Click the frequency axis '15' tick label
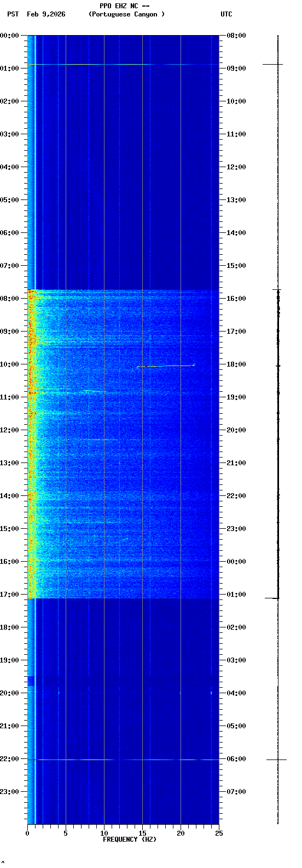 142,833
